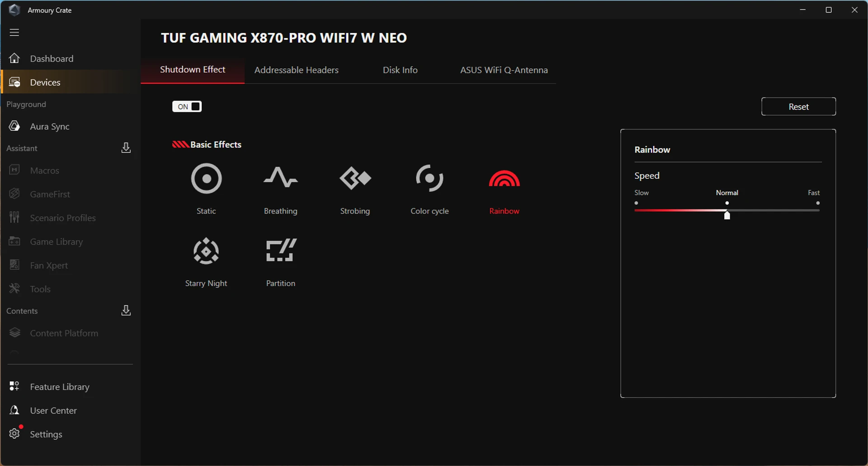This screenshot has height=466, width=868.
Task: Click the Contents download icon
Action: (126, 310)
